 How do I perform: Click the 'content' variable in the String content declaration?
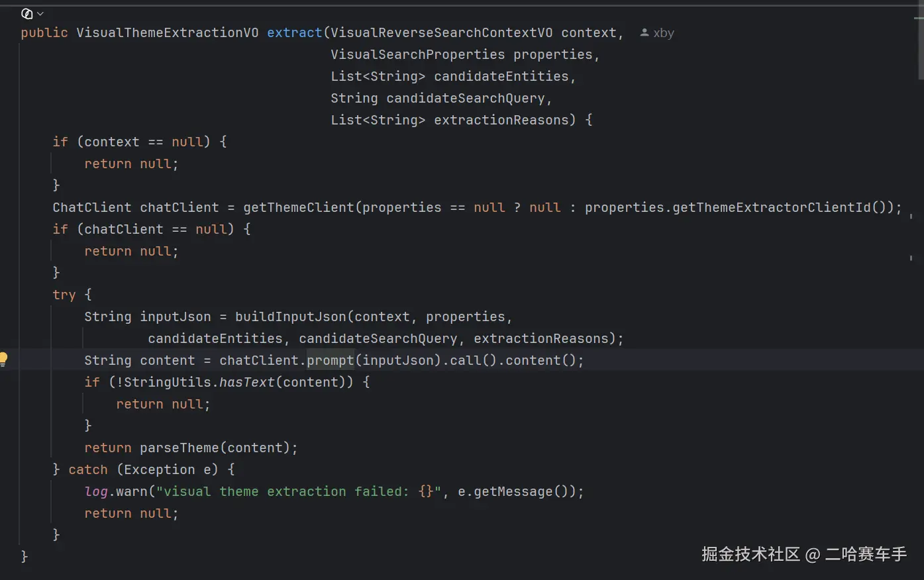[168, 360]
